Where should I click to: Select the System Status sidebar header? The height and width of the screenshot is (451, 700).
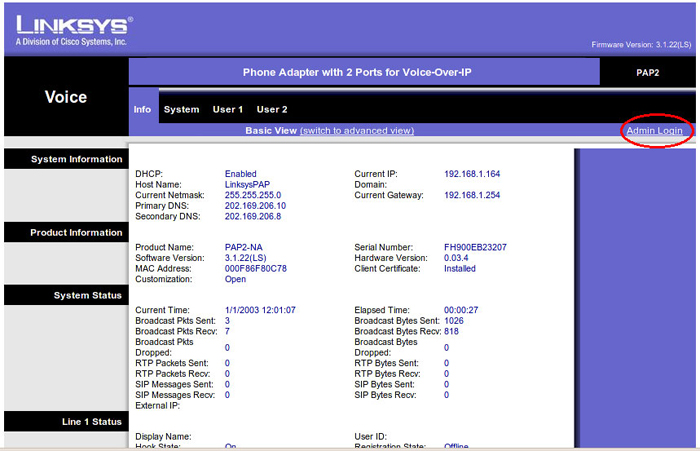[67, 295]
